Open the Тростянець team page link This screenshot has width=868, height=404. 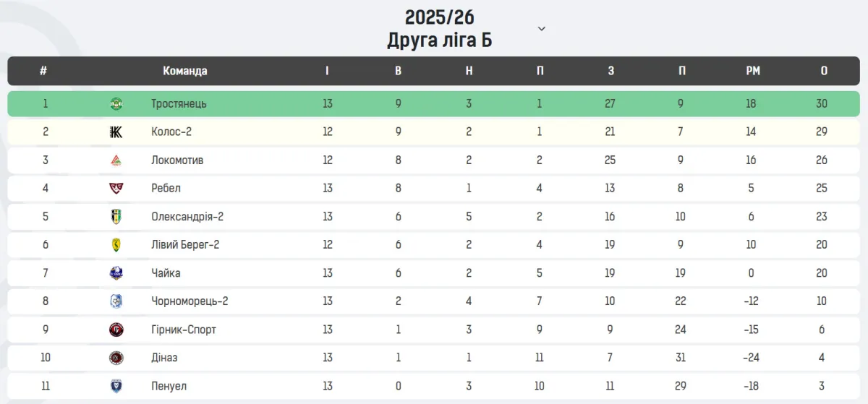[x=179, y=103]
